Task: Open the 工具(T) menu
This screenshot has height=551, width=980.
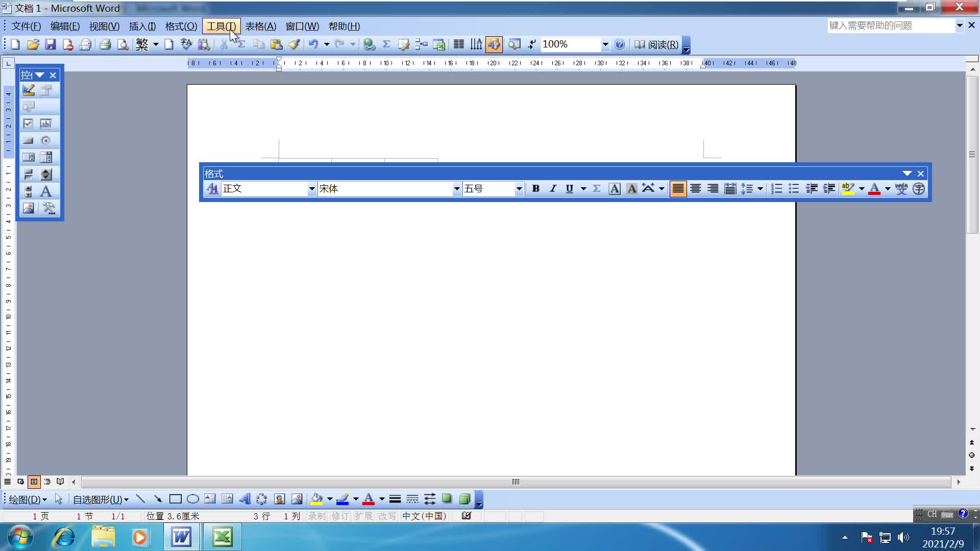Action: coord(221,26)
